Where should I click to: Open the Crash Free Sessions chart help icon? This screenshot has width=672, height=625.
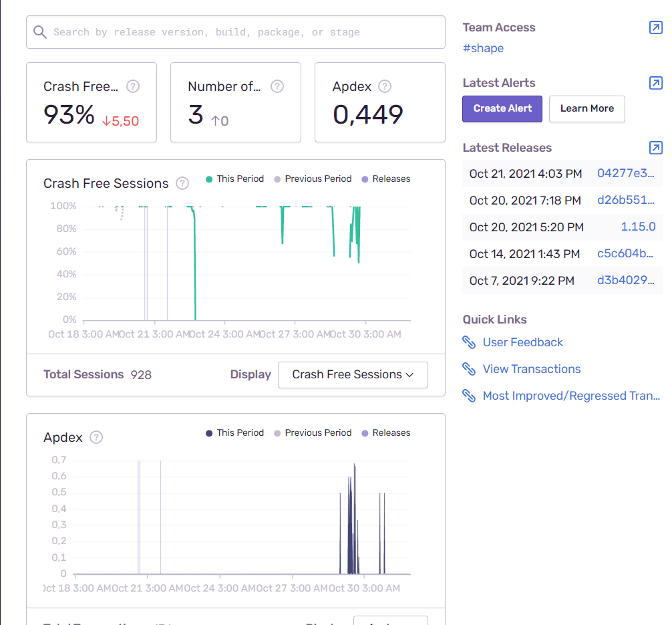tap(182, 182)
